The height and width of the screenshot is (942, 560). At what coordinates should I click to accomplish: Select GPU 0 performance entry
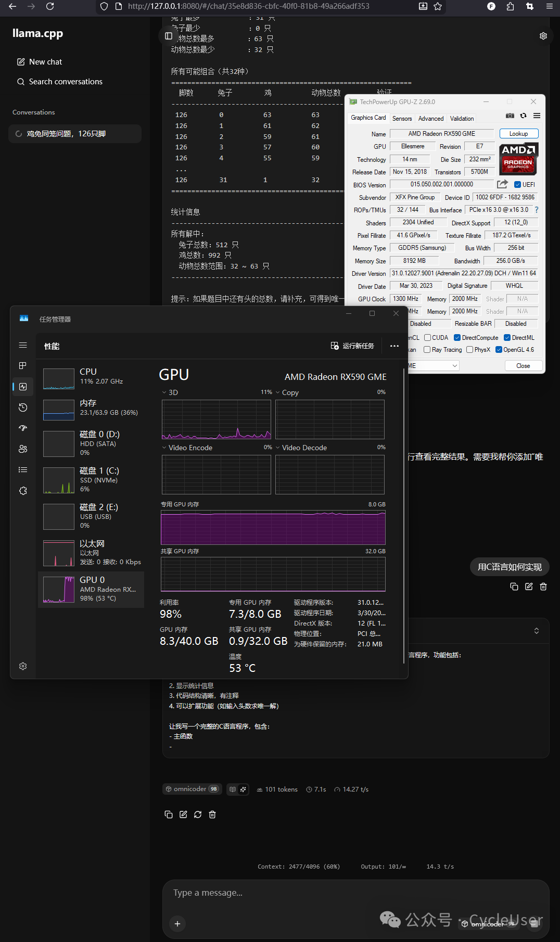click(x=91, y=590)
